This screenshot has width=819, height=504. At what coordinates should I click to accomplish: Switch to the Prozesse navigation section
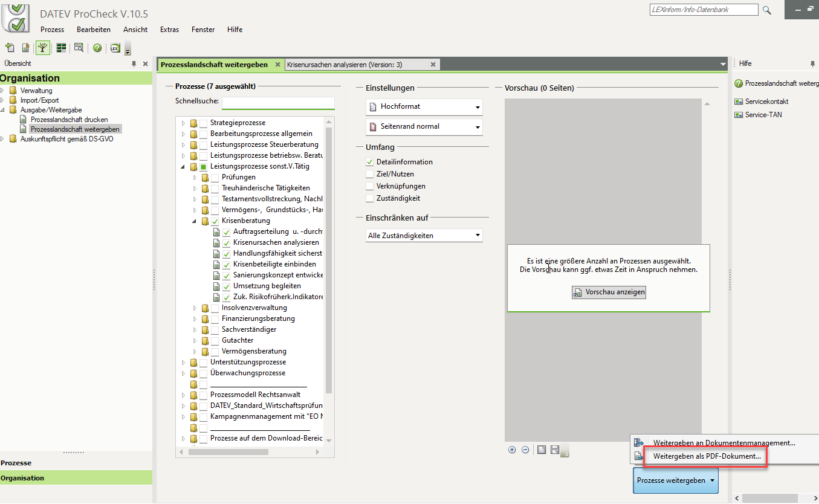pos(76,463)
